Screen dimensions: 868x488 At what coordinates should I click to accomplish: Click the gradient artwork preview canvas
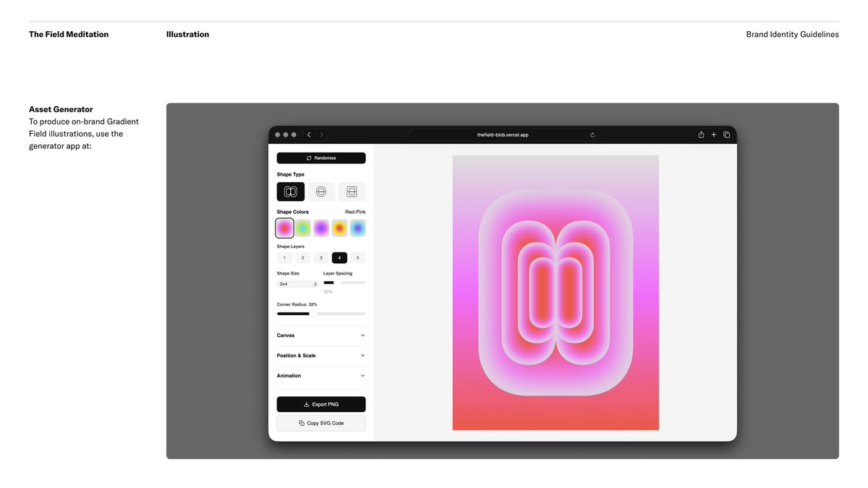coord(556,293)
